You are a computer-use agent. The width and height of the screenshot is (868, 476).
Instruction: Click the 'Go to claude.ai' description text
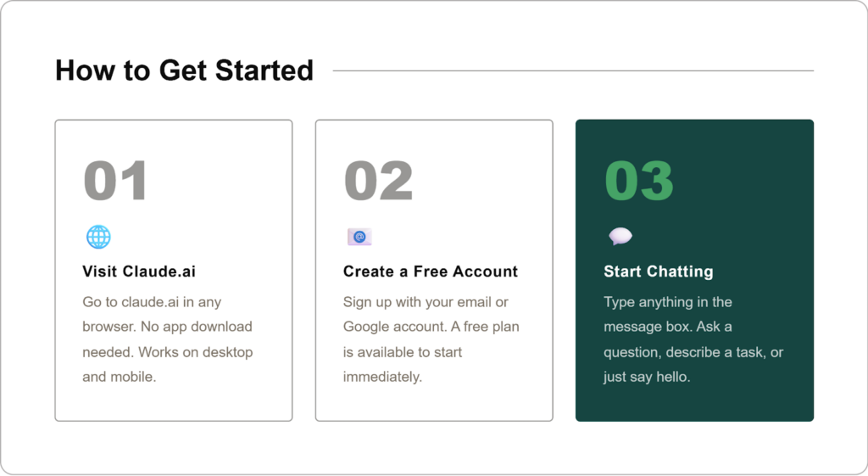pos(152,302)
